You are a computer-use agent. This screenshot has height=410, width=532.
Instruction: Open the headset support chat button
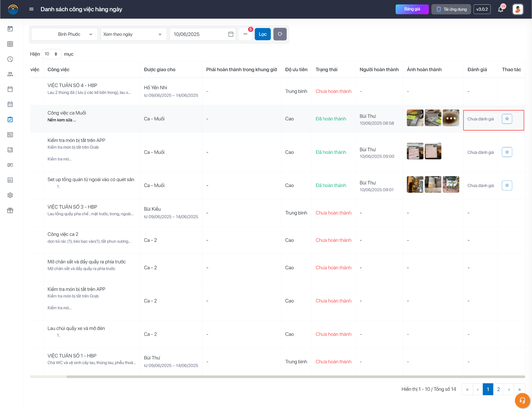(522, 400)
